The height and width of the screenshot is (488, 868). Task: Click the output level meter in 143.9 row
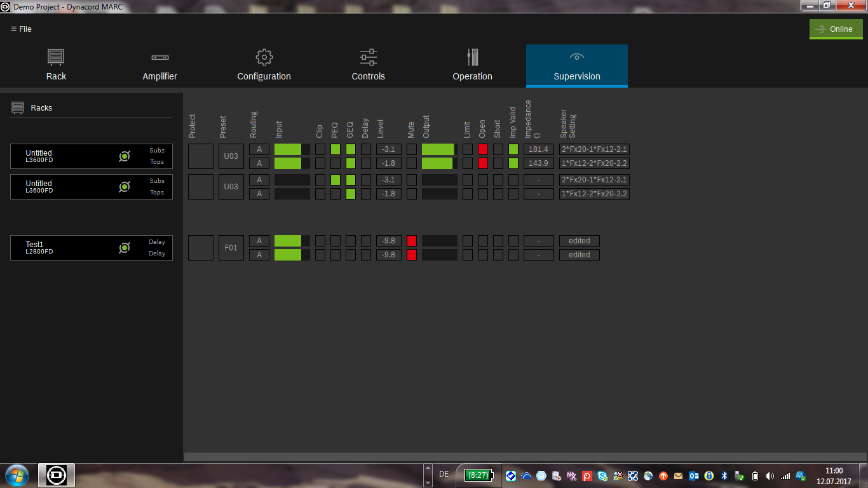pyautogui.click(x=440, y=163)
